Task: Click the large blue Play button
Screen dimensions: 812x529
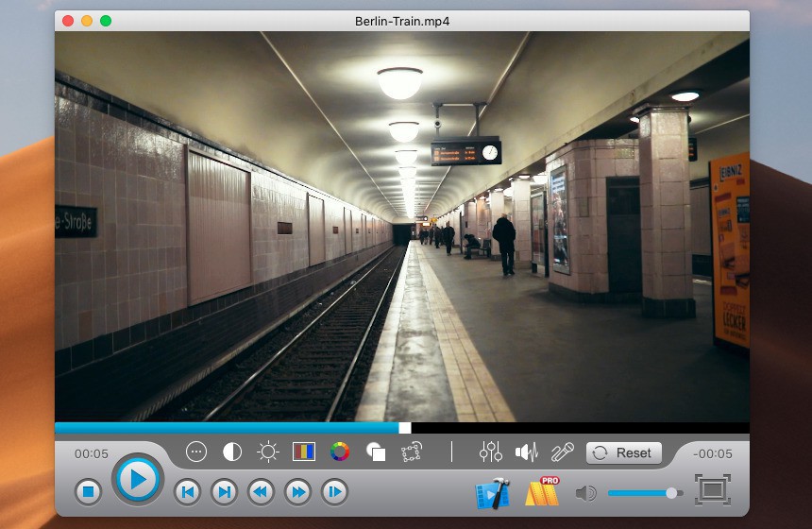Action: click(138, 480)
